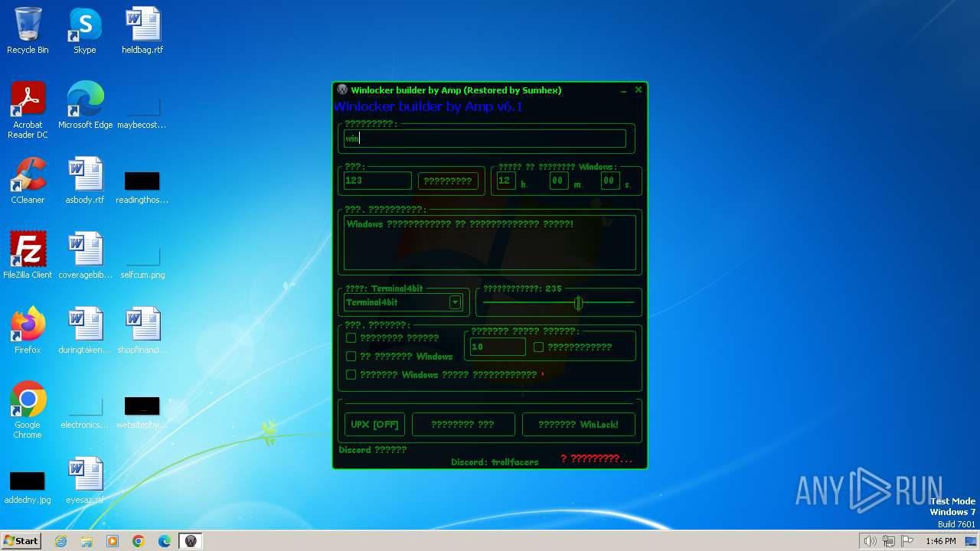This screenshot has width=980, height=551.
Task: Click the network tray icon
Action: (x=889, y=541)
